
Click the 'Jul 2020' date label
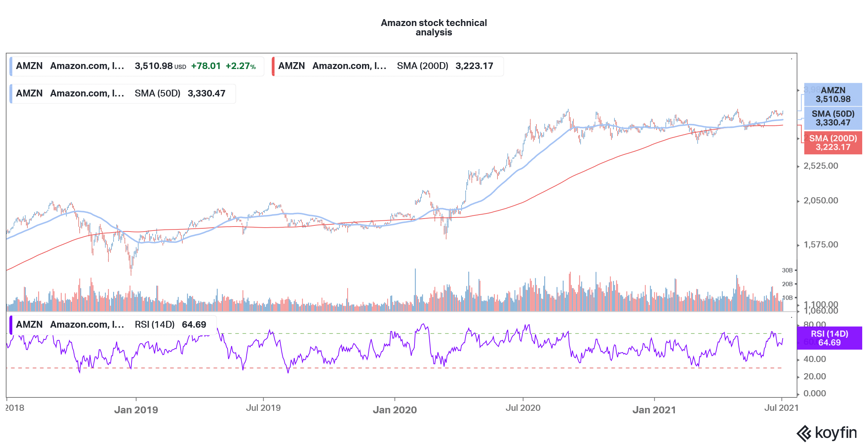click(523, 408)
